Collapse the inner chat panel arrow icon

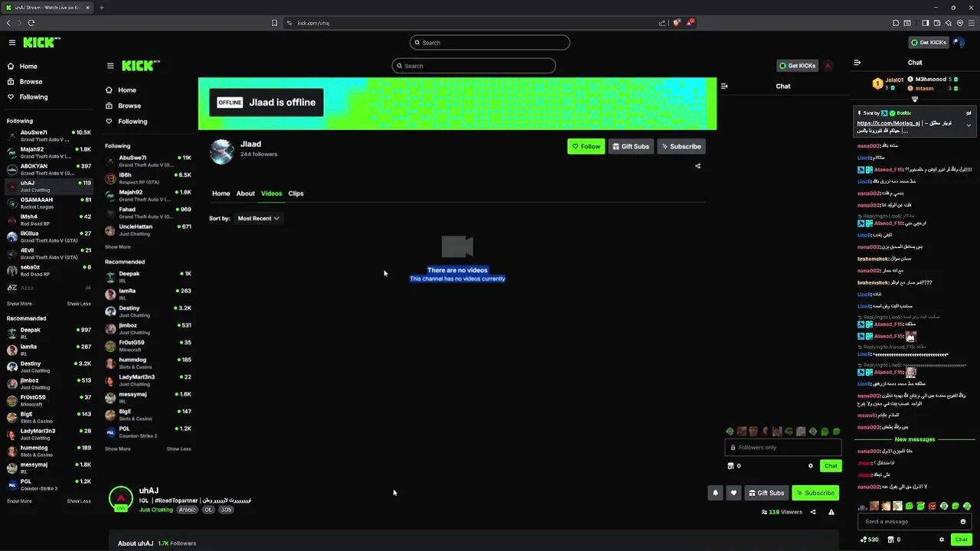tap(724, 86)
